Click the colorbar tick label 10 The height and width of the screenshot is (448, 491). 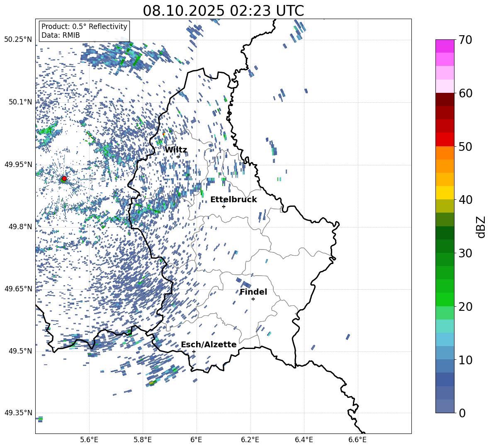pos(465,360)
